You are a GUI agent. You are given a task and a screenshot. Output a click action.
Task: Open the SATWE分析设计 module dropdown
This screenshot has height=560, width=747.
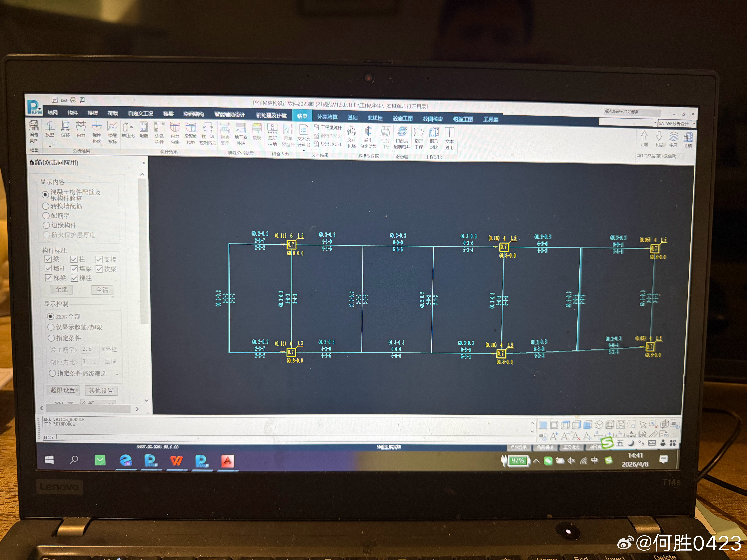point(694,124)
